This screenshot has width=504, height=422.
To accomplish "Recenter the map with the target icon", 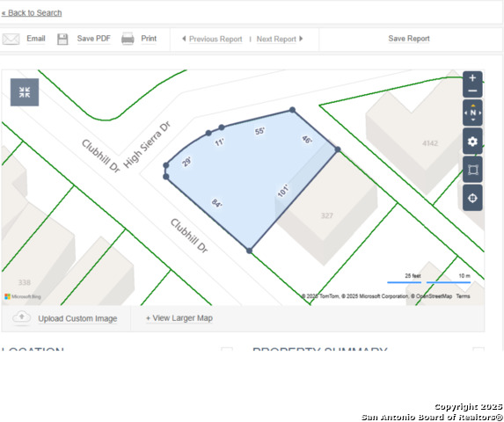I will [472, 198].
